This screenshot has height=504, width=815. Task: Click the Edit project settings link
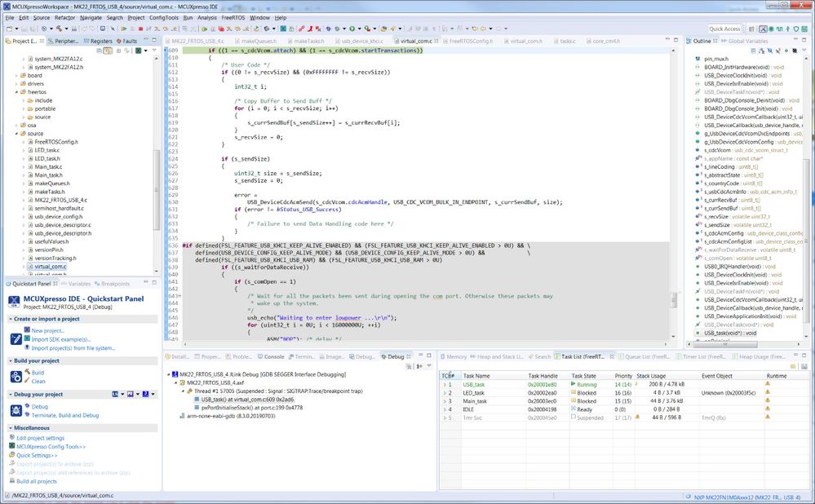coord(38,438)
